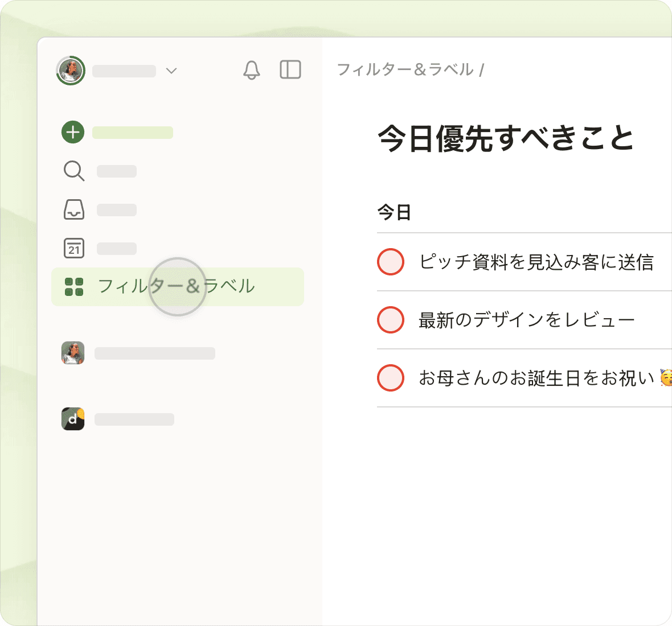Open the personal workspace with photo avatar
This screenshot has width=672, height=626.
73,353
